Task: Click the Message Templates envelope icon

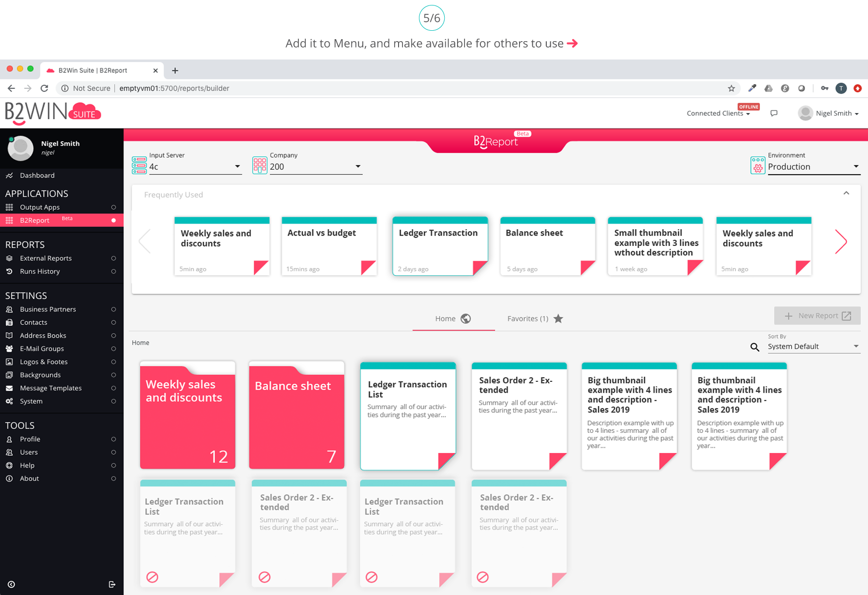Action: click(x=9, y=388)
